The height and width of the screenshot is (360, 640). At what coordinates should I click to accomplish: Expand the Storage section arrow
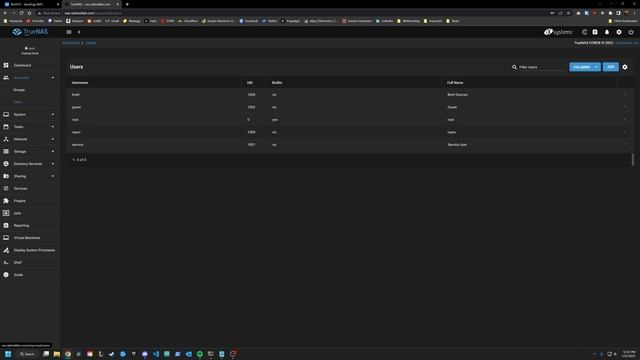pos(53,151)
